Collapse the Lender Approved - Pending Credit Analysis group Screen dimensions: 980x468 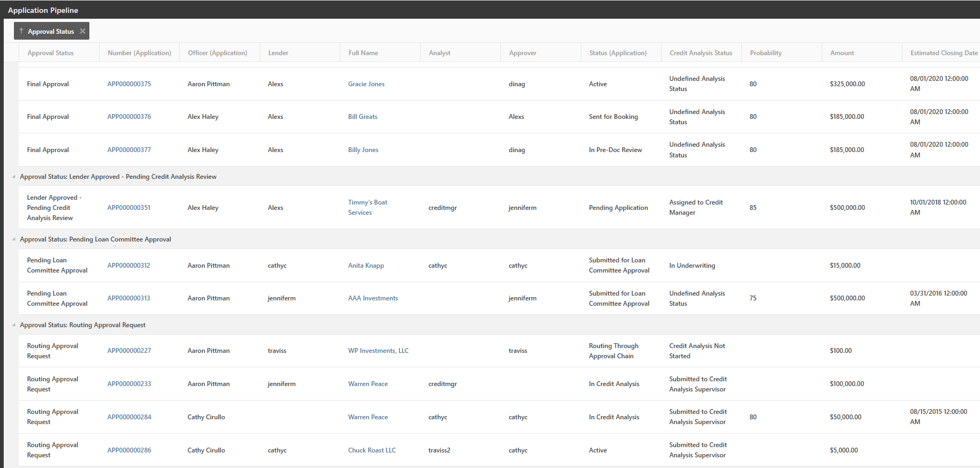click(14, 177)
